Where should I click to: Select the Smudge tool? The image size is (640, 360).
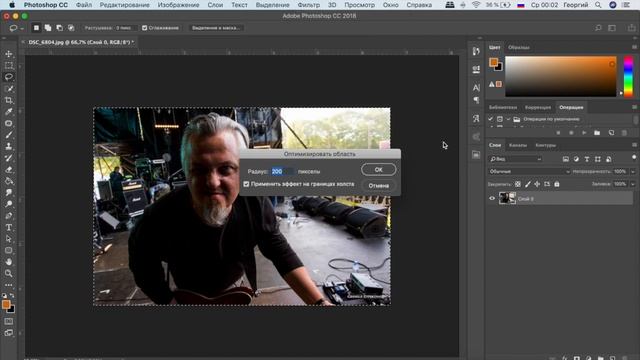(9, 192)
